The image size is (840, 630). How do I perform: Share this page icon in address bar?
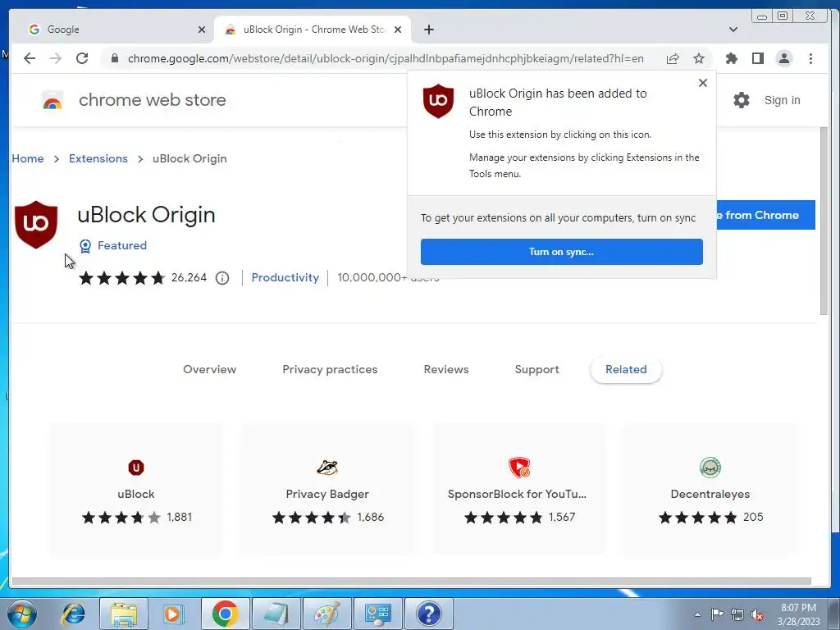click(673, 58)
